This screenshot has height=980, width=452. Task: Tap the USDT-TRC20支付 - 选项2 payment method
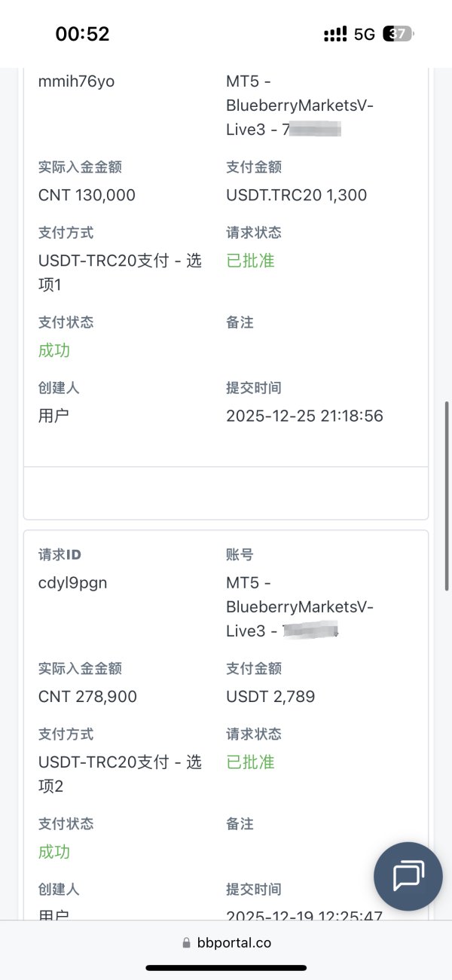coord(120,774)
